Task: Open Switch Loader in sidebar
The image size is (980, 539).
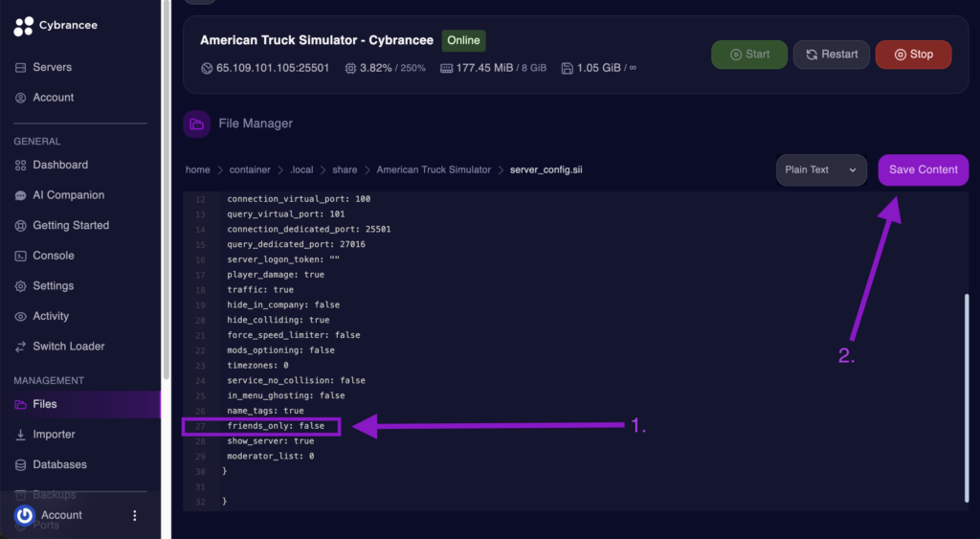Action: coord(69,346)
